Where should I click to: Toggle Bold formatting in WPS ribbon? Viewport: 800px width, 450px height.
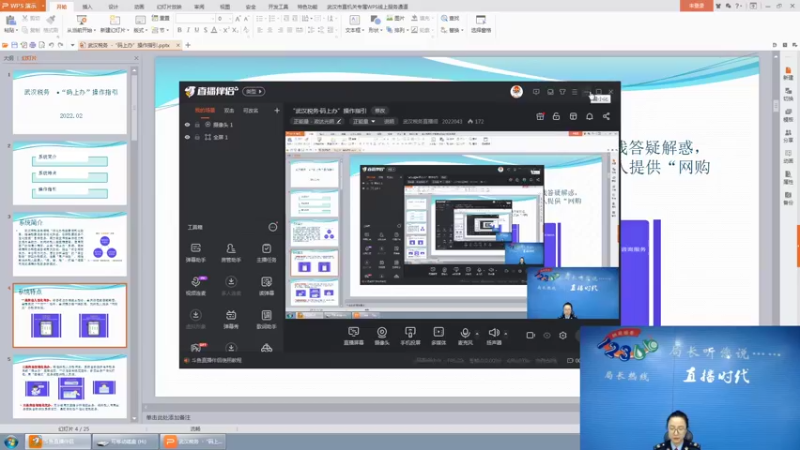pos(180,30)
